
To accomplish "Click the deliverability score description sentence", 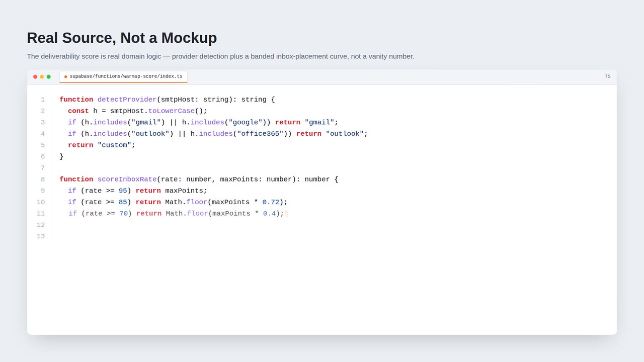I will tap(220, 56).
